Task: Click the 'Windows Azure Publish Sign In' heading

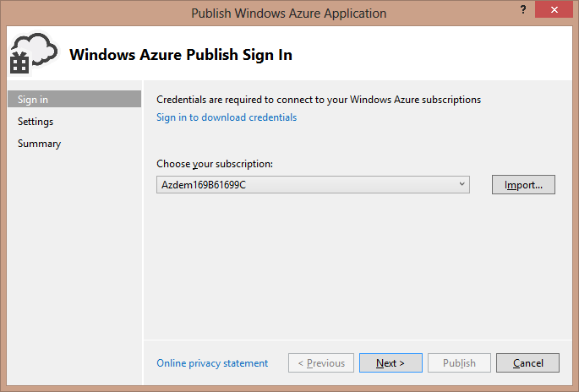Action: point(181,55)
